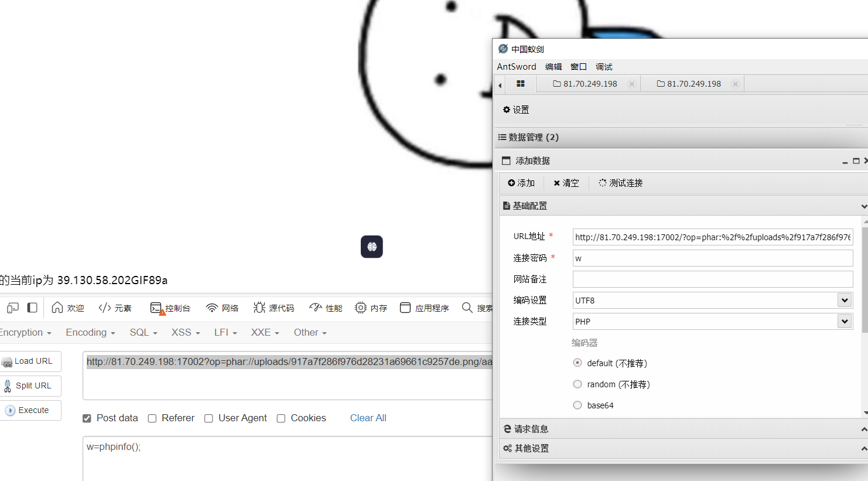Viewport: 868px width, 481px height.
Task: Click the 添加数据 window icon
Action: point(507,161)
